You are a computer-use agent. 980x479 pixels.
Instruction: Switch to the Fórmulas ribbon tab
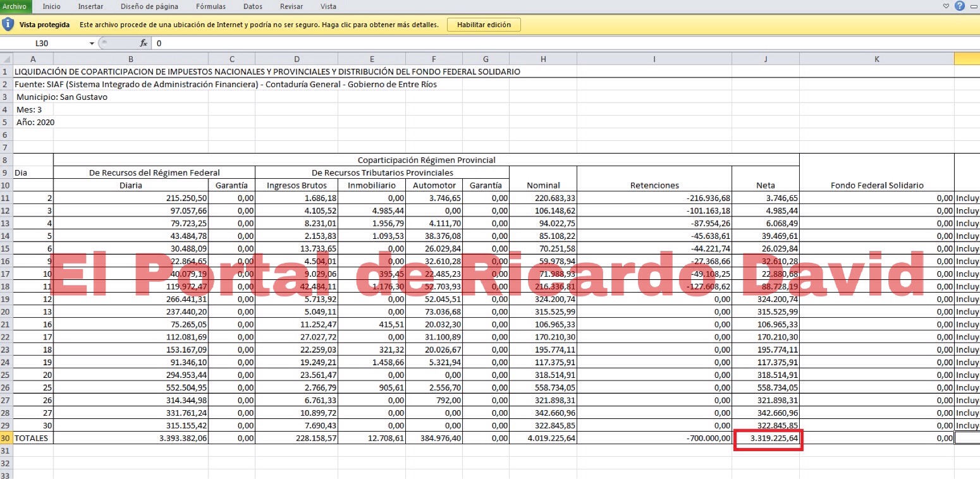pyautogui.click(x=211, y=6)
